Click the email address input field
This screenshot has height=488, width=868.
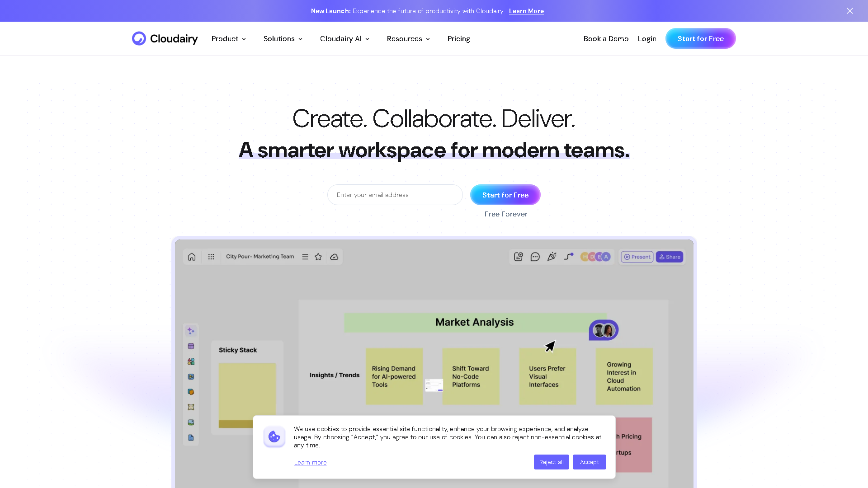pyautogui.click(x=395, y=195)
